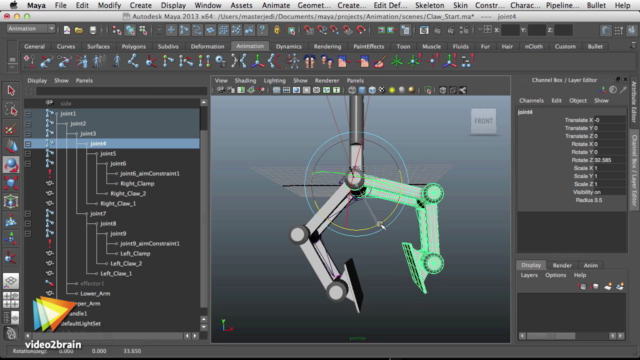Screen dimensions: 640x360
Task: Click the green star constraint shelf icon
Action: 397,62
